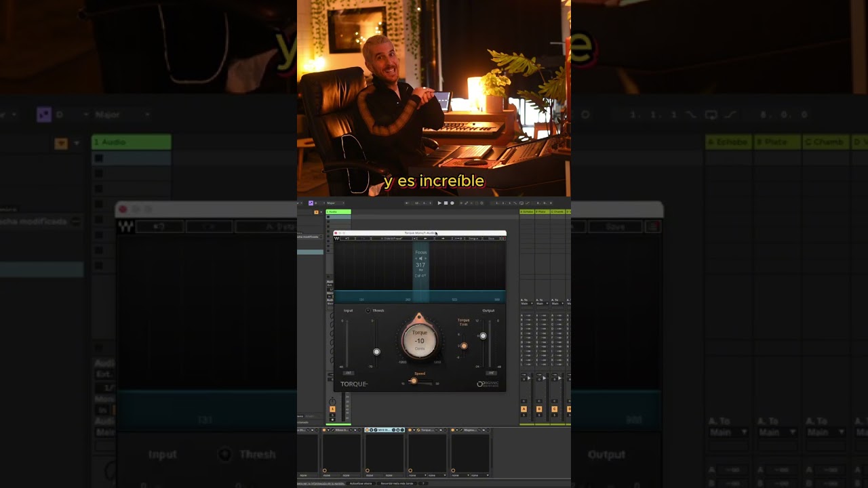Toggle return B track activator

click(x=539, y=409)
